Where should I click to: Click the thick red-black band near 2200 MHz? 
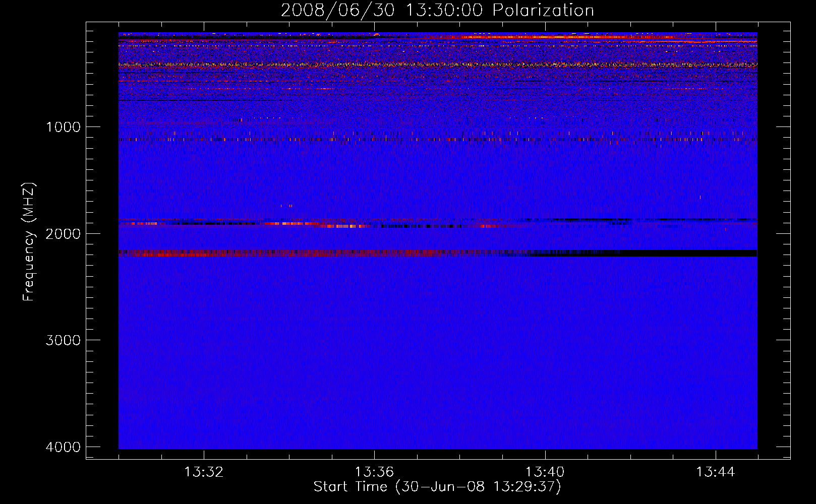pyautogui.click(x=438, y=253)
